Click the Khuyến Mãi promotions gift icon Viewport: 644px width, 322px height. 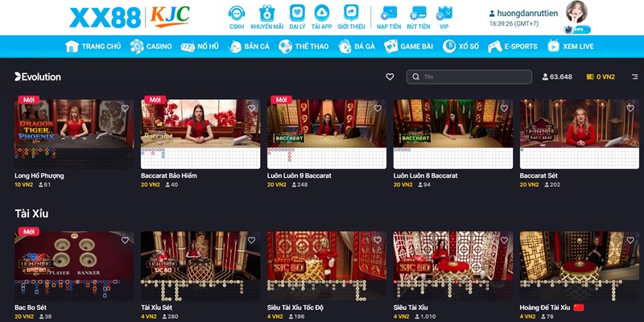(266, 14)
